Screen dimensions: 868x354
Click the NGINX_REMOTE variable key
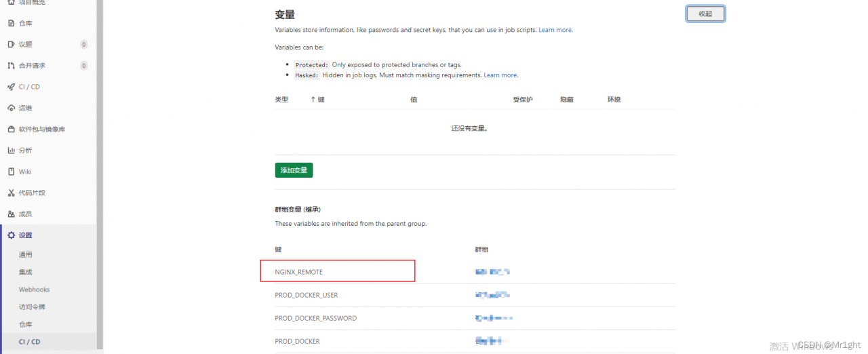(298, 272)
